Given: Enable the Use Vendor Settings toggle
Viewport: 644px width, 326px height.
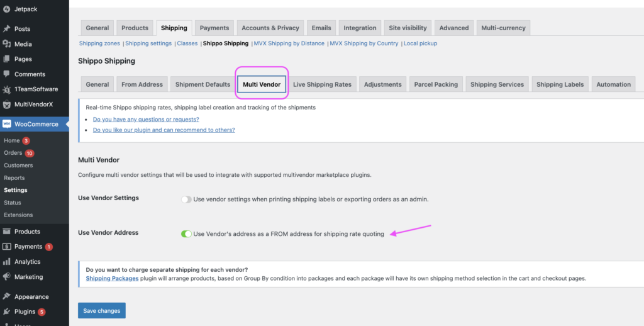Looking at the screenshot, I should pos(186,200).
